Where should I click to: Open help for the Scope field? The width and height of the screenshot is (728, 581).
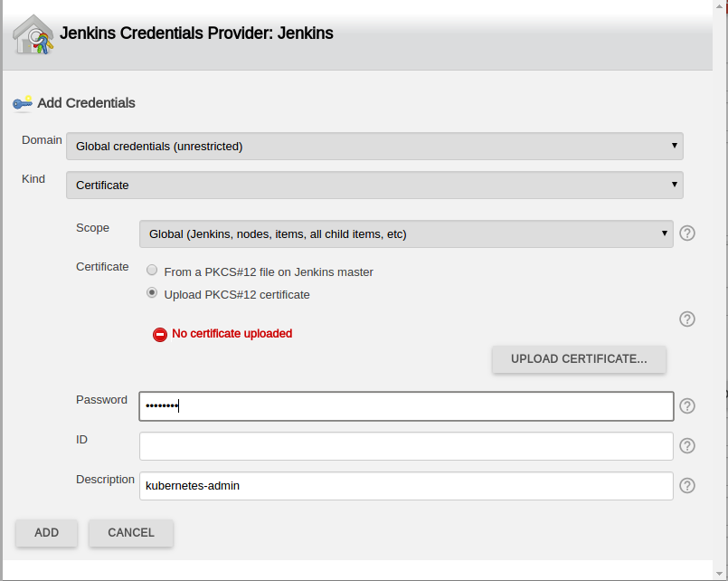[687, 233]
